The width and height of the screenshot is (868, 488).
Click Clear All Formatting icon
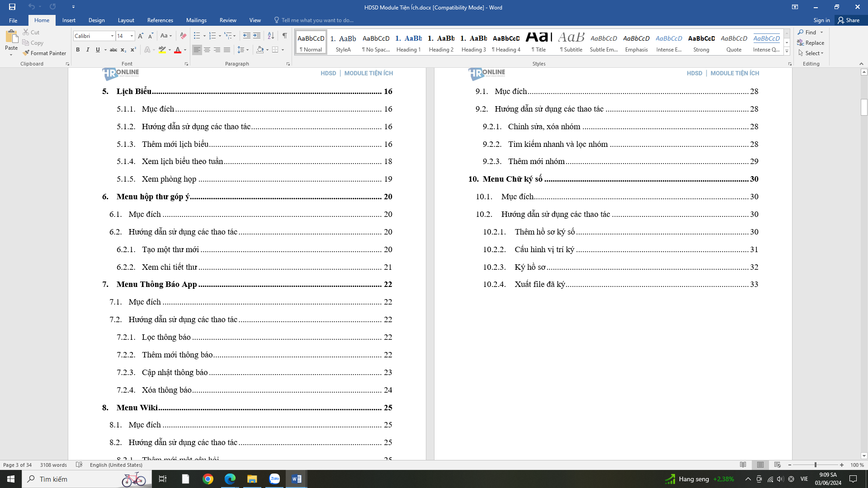[x=183, y=36]
